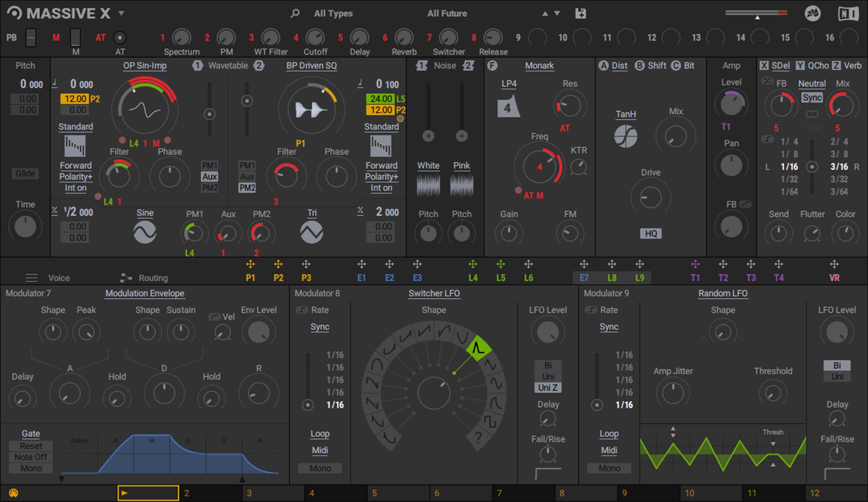This screenshot has height=502, width=868.
Task: Open the preset search magnifier
Action: pos(295,13)
